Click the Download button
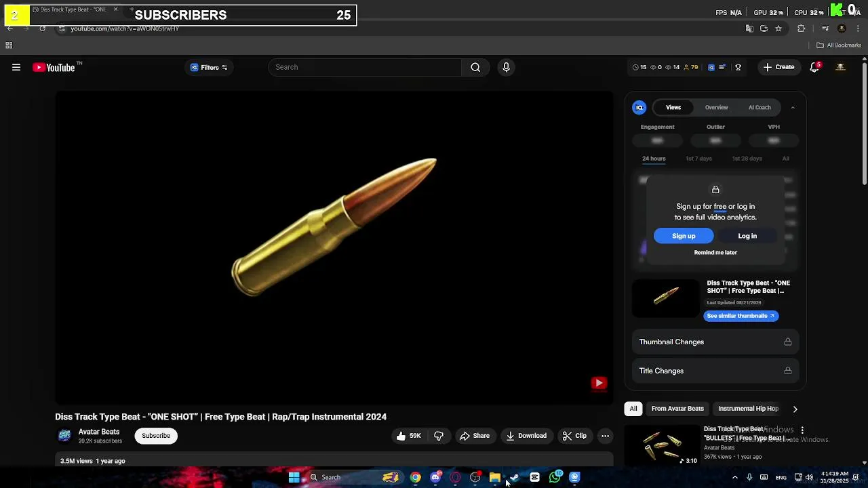Image resolution: width=868 pixels, height=488 pixels. (x=526, y=436)
